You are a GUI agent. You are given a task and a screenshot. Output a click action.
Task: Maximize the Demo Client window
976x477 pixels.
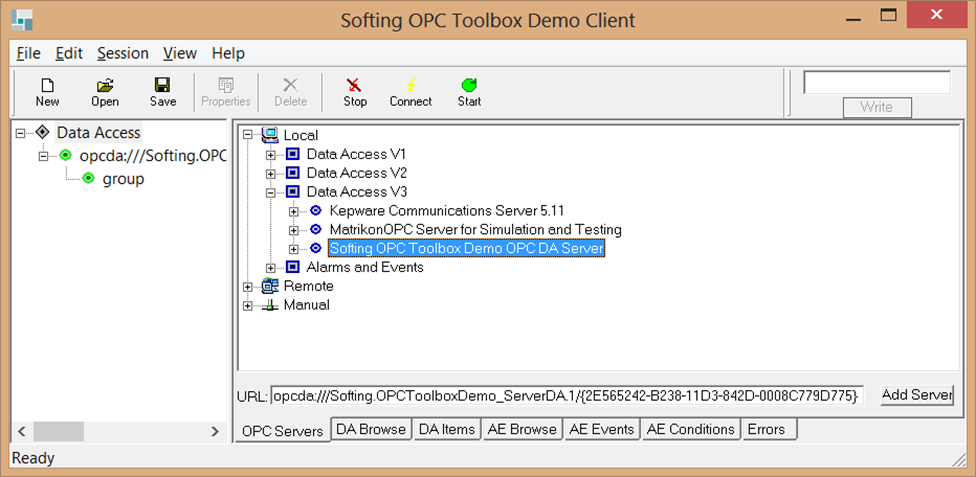coord(888,14)
